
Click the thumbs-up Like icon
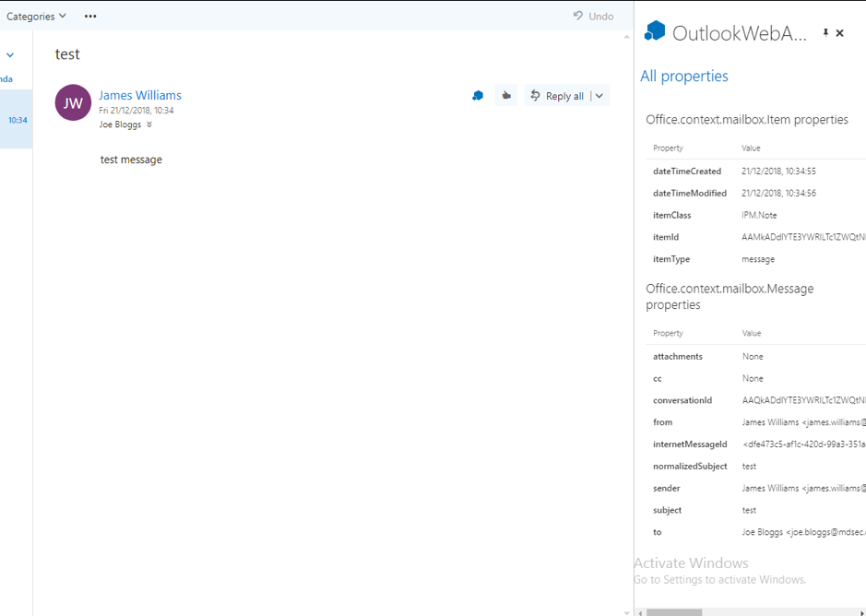[506, 96]
